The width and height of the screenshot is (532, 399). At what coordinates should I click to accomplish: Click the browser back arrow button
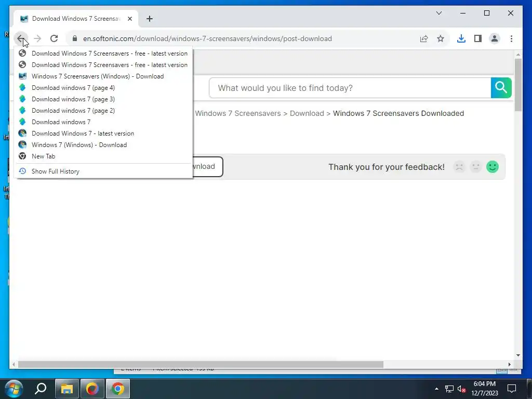point(21,38)
